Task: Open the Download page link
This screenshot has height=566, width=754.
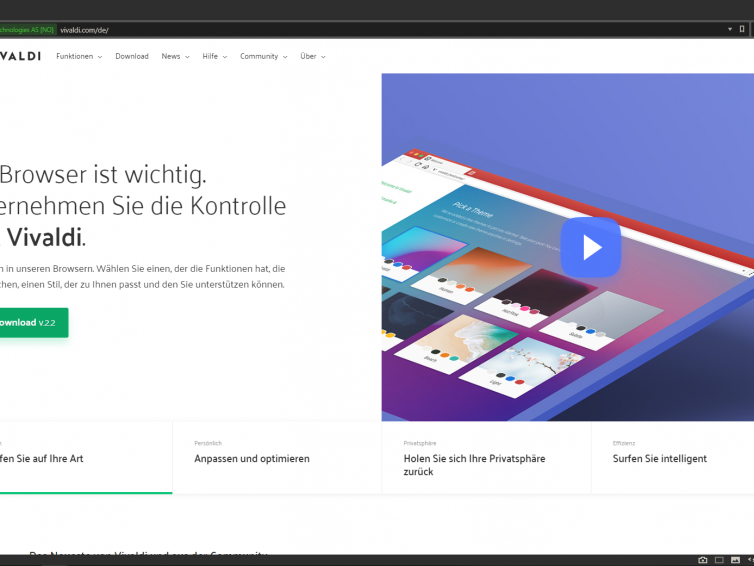Action: coord(132,56)
